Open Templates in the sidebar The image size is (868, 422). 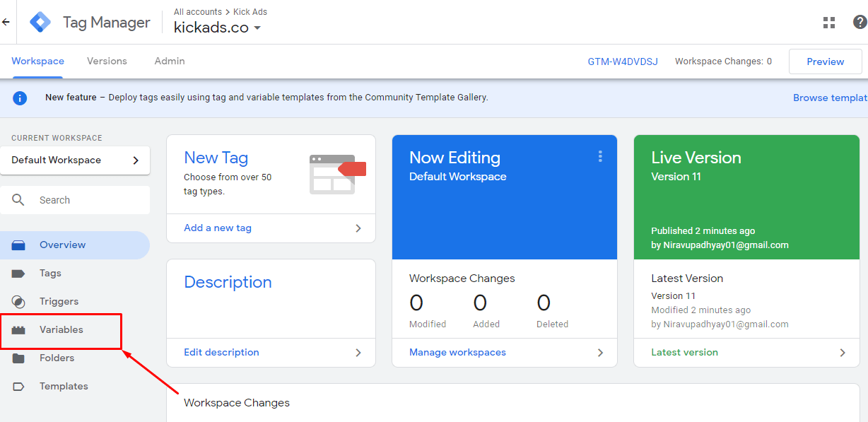click(75, 387)
